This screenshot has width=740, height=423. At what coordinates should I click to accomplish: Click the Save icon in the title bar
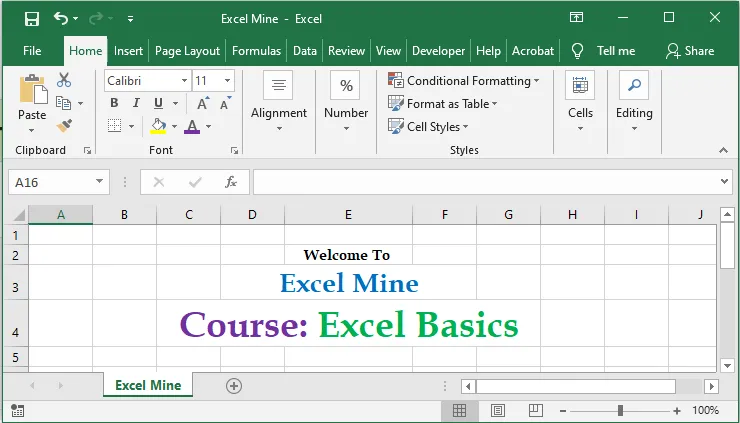point(32,19)
